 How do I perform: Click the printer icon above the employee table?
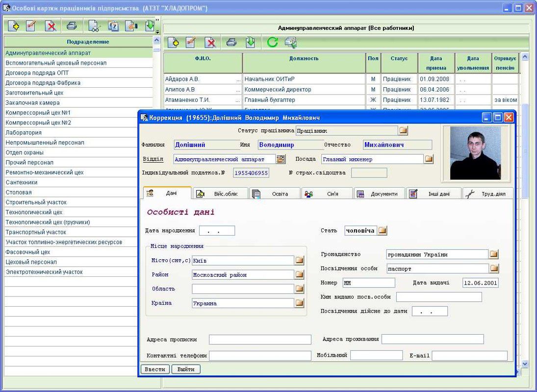pyautogui.click(x=231, y=43)
